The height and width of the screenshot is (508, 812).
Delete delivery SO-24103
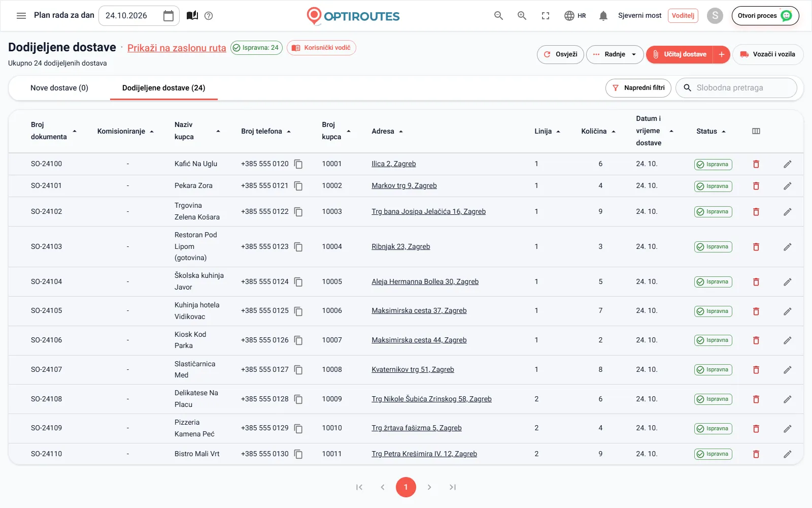[756, 247]
